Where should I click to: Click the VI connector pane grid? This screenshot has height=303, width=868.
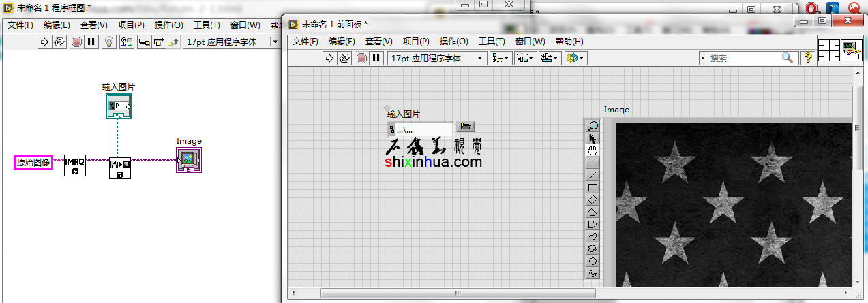tap(828, 50)
